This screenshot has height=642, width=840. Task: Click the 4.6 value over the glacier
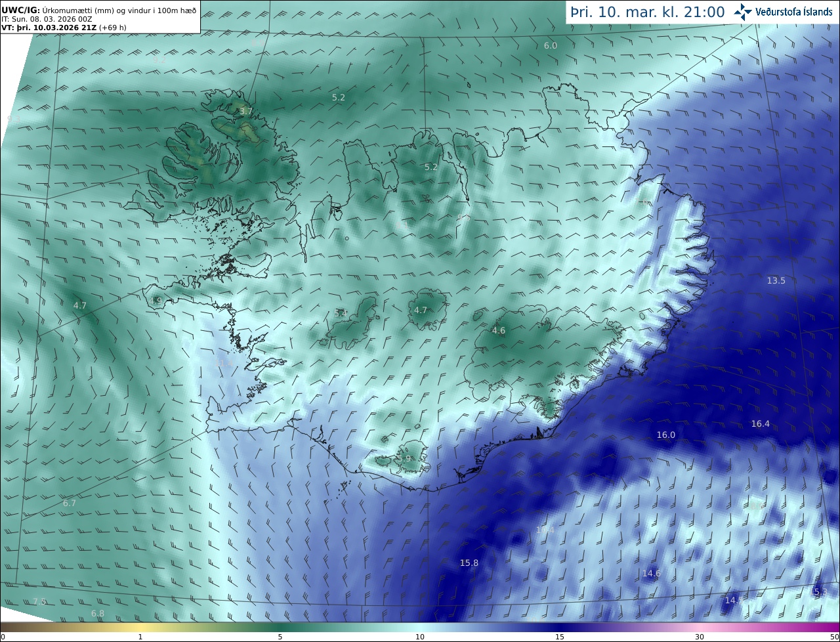[x=499, y=330]
